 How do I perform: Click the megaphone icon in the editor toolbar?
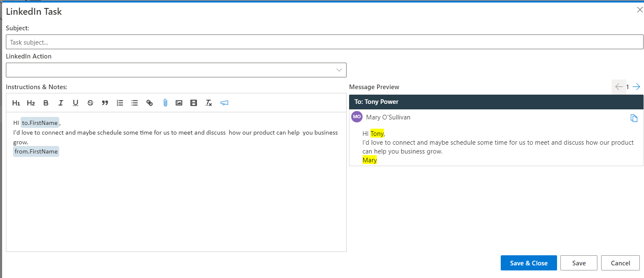pyautogui.click(x=224, y=103)
